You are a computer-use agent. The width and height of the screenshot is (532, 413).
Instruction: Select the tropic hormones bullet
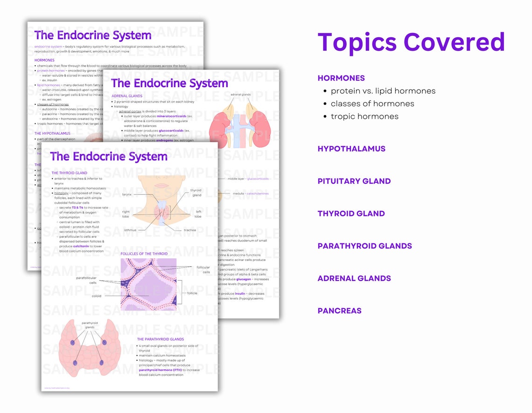point(365,116)
